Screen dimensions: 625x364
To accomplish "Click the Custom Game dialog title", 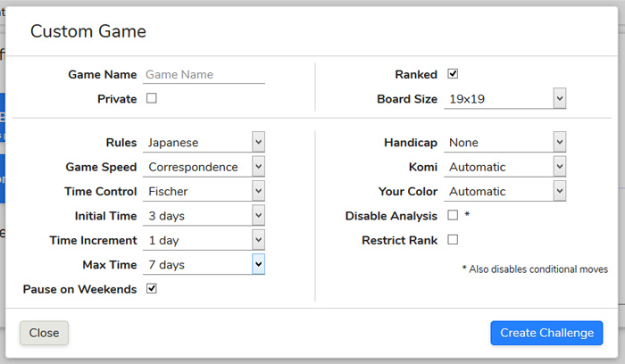I will 88,31.
